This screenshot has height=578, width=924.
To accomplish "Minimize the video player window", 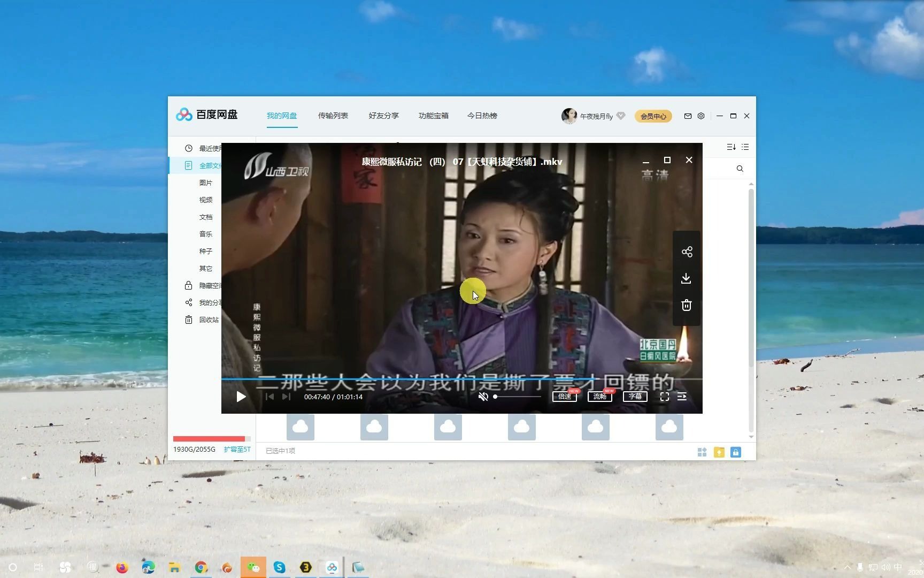I will pyautogui.click(x=646, y=162).
